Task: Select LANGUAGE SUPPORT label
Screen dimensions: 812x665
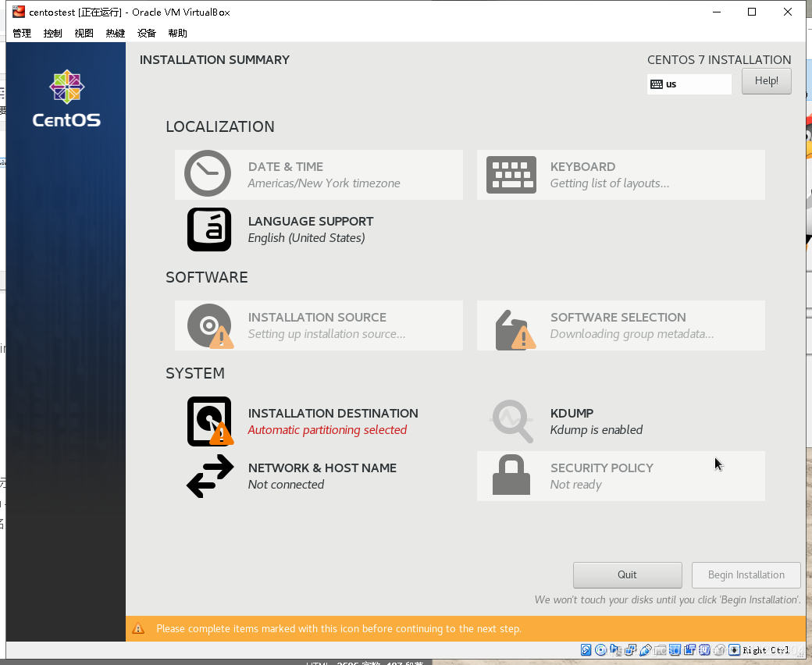Action: point(311,222)
